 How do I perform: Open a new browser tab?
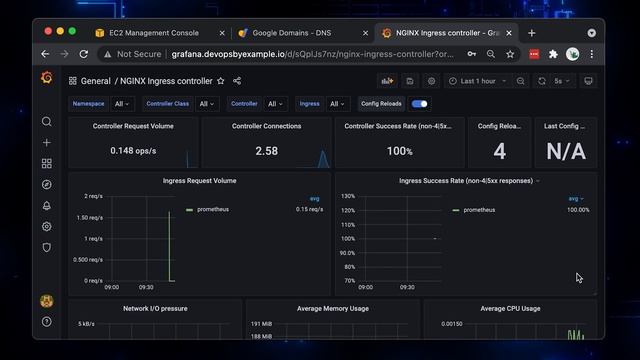pyautogui.click(x=531, y=33)
